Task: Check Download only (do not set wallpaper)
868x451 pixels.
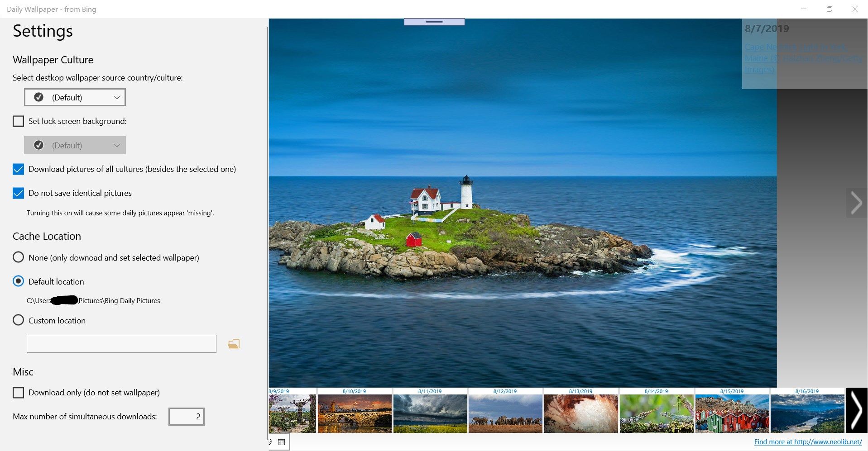Action: pyautogui.click(x=18, y=393)
